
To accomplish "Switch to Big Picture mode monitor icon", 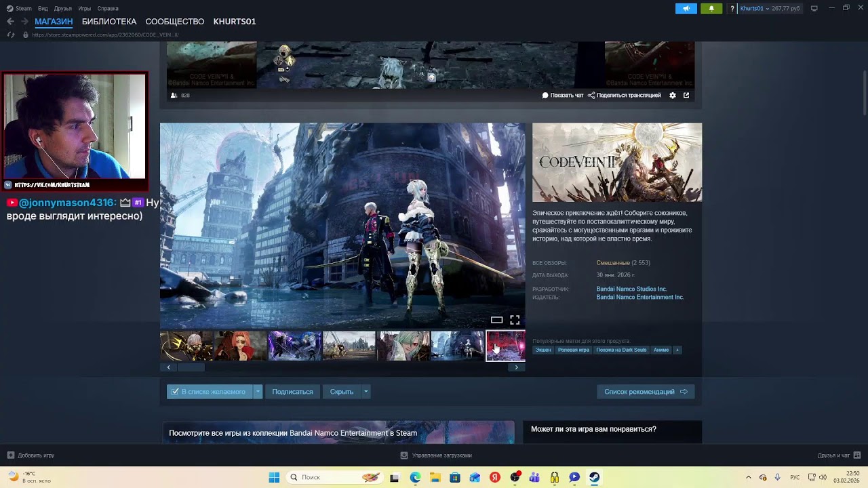I will (814, 8).
